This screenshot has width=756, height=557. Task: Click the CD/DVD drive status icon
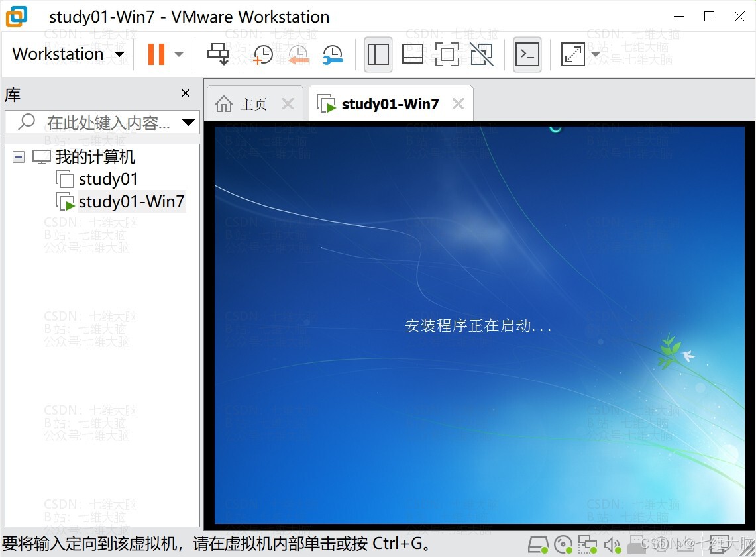pos(563,545)
